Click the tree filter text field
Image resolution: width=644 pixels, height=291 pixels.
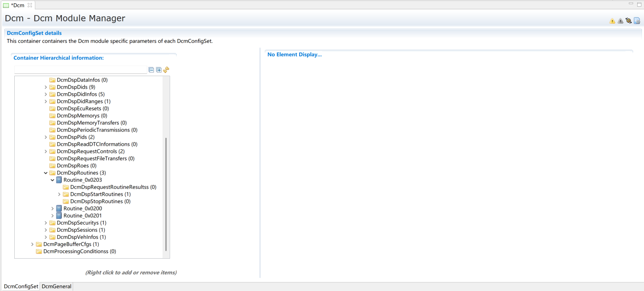(x=81, y=70)
